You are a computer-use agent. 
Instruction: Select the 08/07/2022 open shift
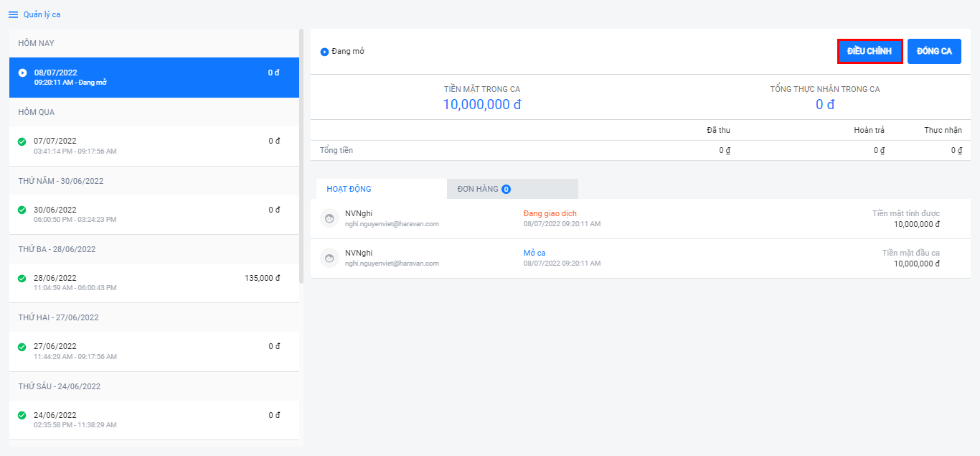(154, 78)
